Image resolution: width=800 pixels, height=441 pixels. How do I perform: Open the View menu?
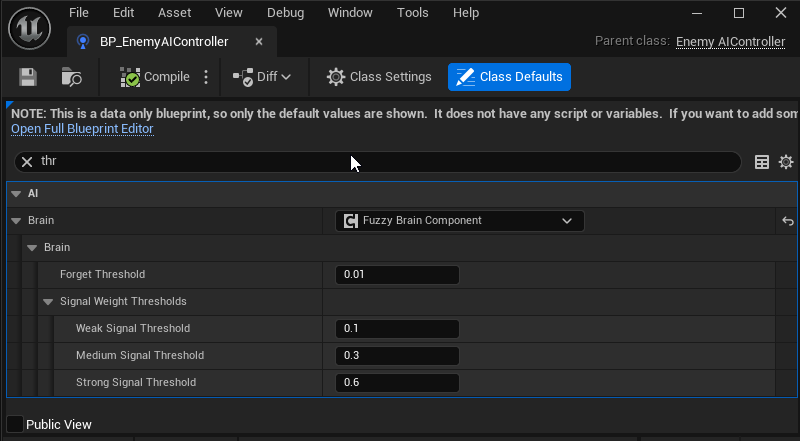point(229,13)
